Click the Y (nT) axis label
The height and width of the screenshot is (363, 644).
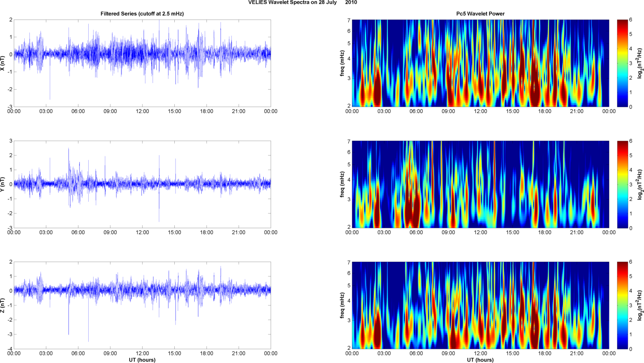point(3,184)
